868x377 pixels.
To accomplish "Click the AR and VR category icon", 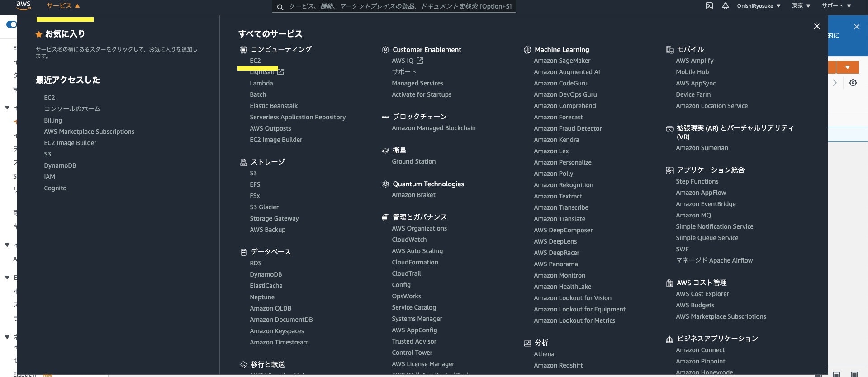I will (x=669, y=129).
